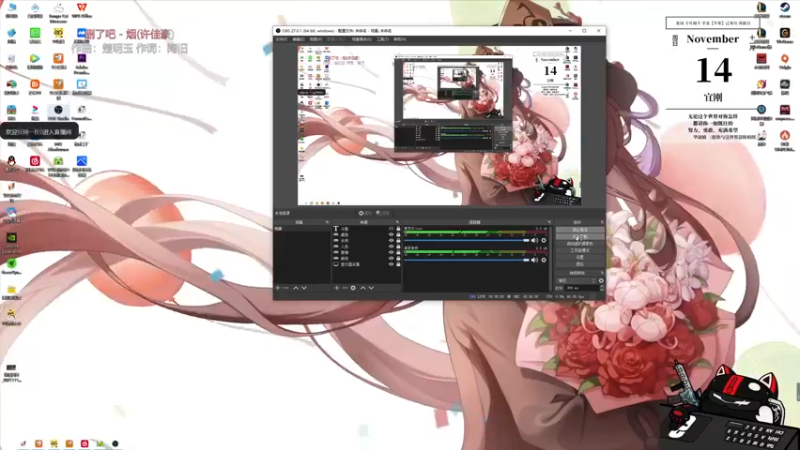Move source down in the Sources panel
The height and width of the screenshot is (450, 800).
pyautogui.click(x=371, y=288)
